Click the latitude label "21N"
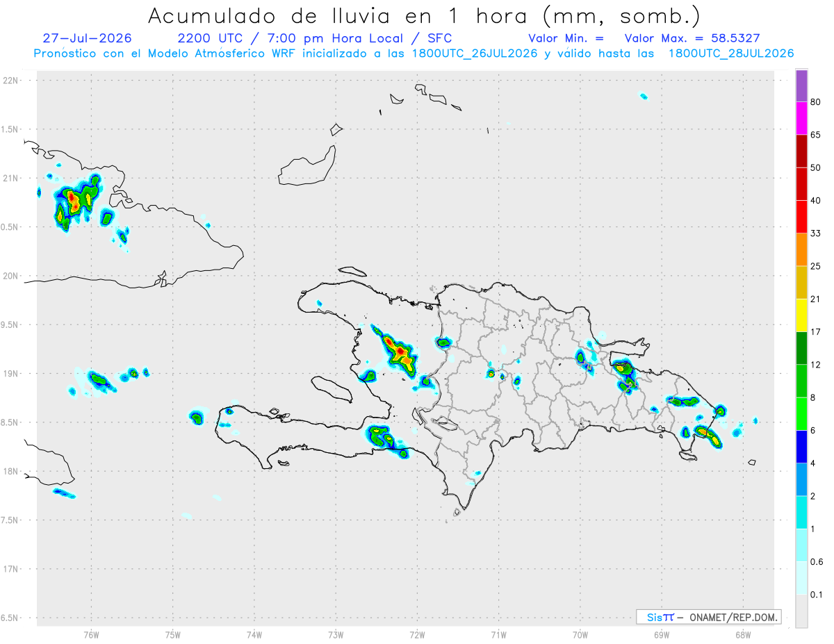 pyautogui.click(x=11, y=178)
